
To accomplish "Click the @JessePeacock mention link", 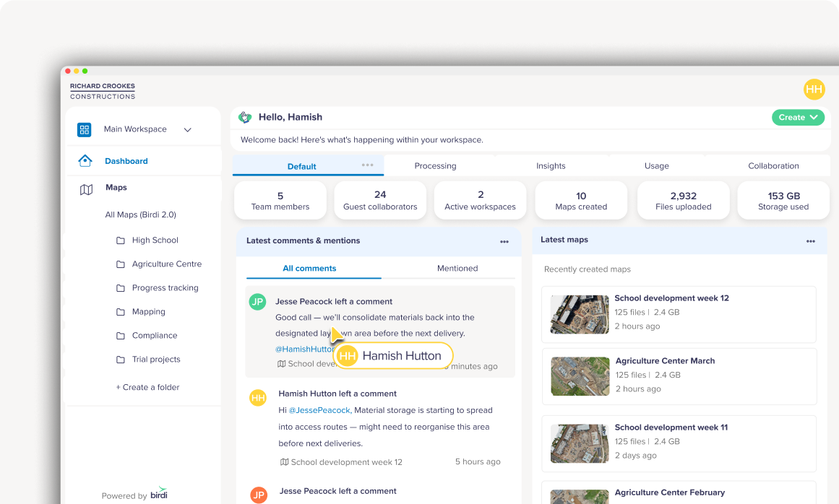I will point(320,410).
